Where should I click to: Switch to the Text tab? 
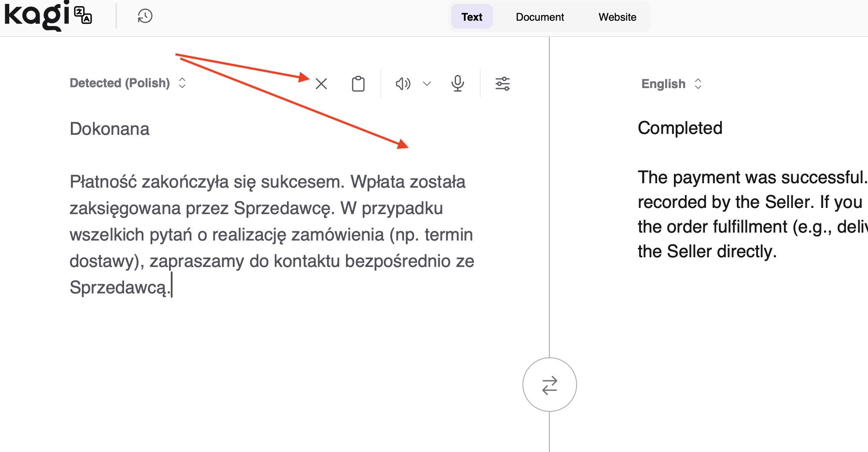click(472, 17)
